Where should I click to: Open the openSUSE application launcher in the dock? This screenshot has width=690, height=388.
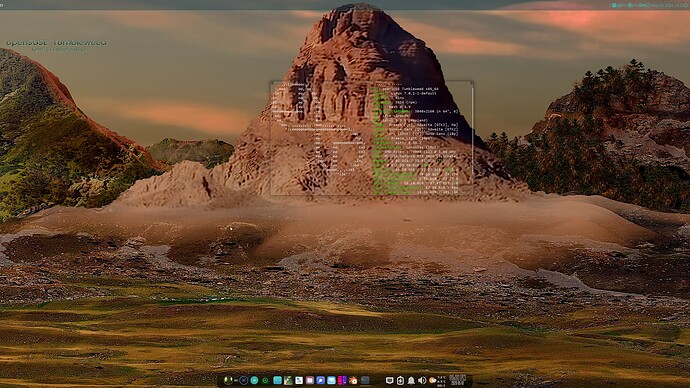(228, 380)
